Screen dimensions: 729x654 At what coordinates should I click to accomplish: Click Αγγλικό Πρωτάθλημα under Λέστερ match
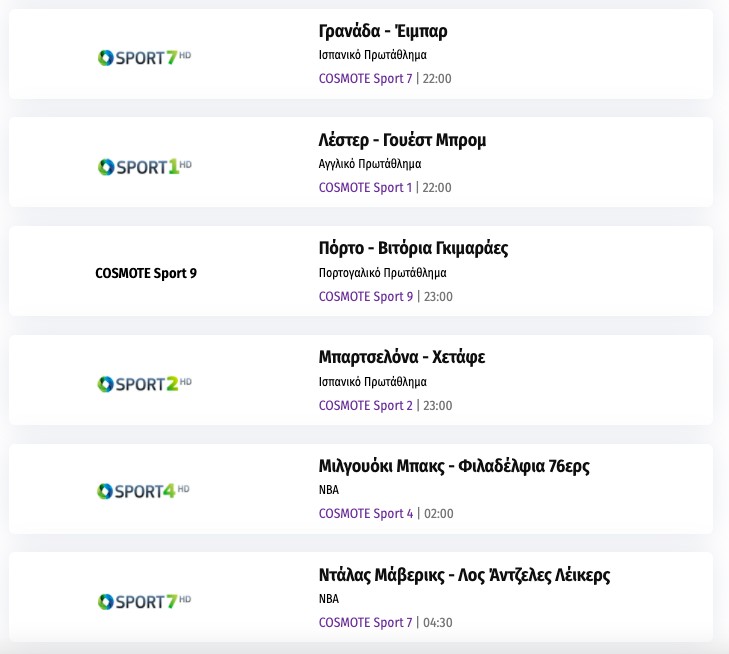coord(370,164)
